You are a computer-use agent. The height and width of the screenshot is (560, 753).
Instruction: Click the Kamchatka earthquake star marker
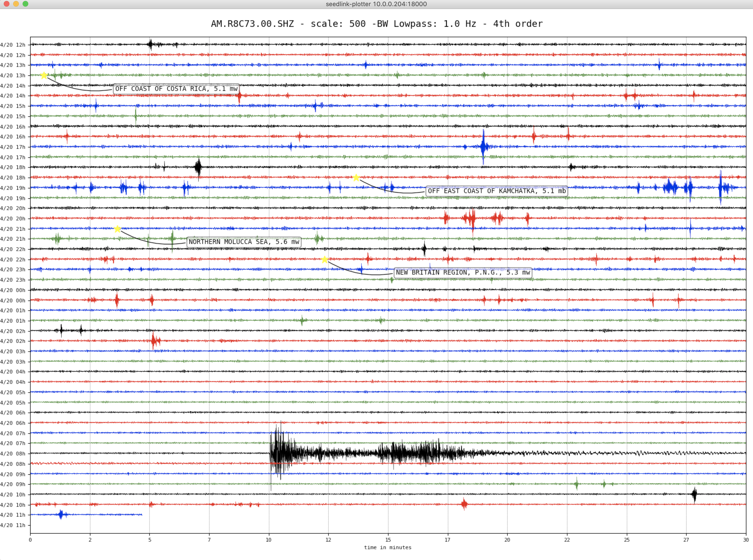tap(356, 178)
